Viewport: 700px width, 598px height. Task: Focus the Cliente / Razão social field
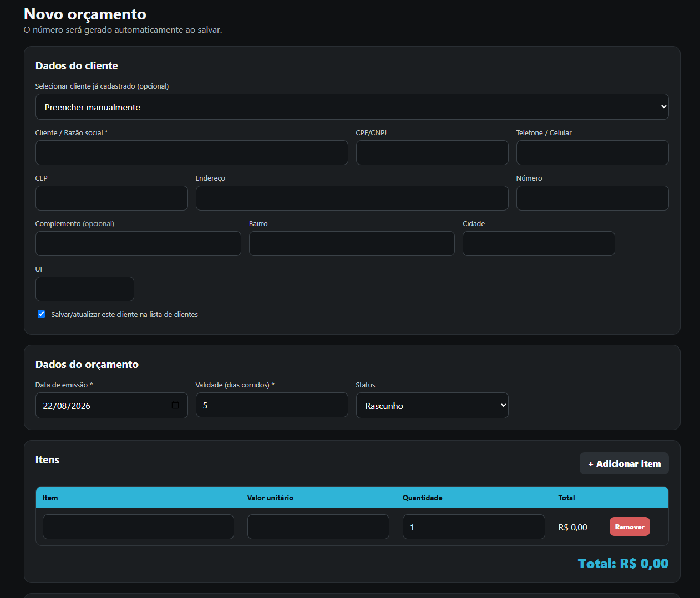191,152
